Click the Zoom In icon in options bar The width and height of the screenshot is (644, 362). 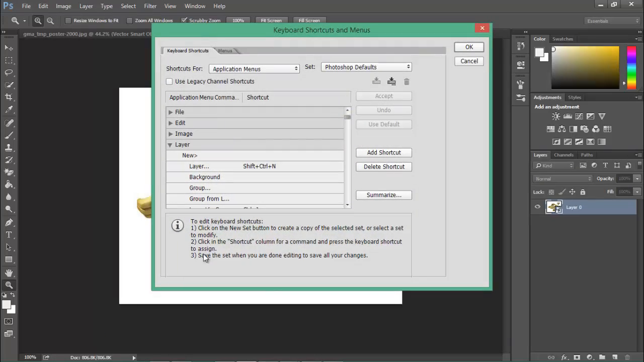(38, 21)
